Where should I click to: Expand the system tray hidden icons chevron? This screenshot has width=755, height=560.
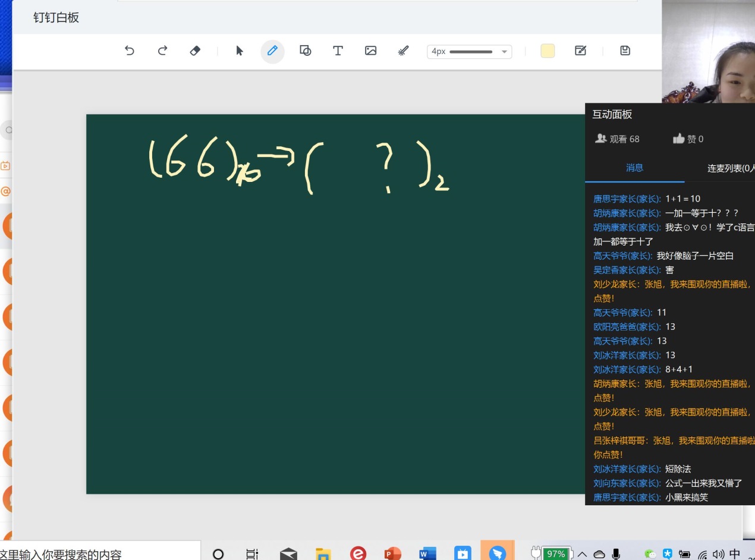[x=582, y=553]
